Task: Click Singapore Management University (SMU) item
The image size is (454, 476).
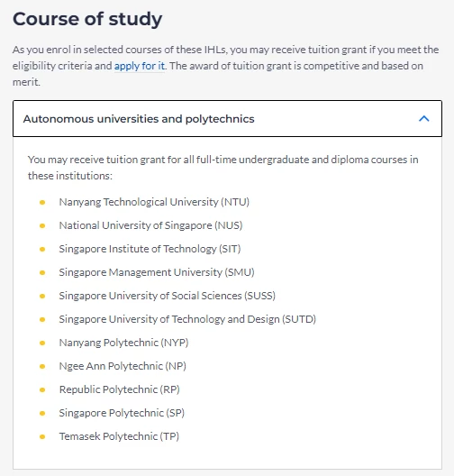Action: coord(157,272)
